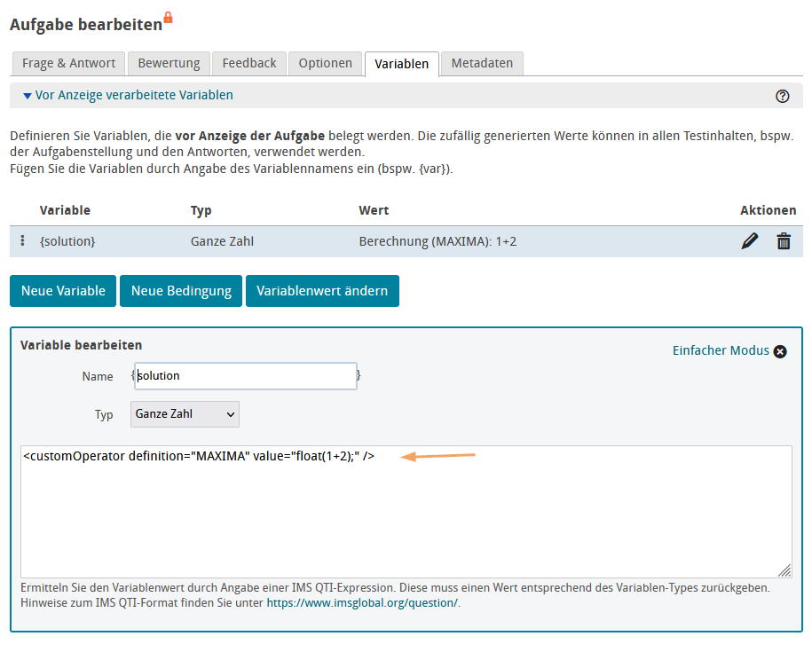Switch to the Frage & Antwort tab
Screen dimensions: 812x652
pos(68,63)
